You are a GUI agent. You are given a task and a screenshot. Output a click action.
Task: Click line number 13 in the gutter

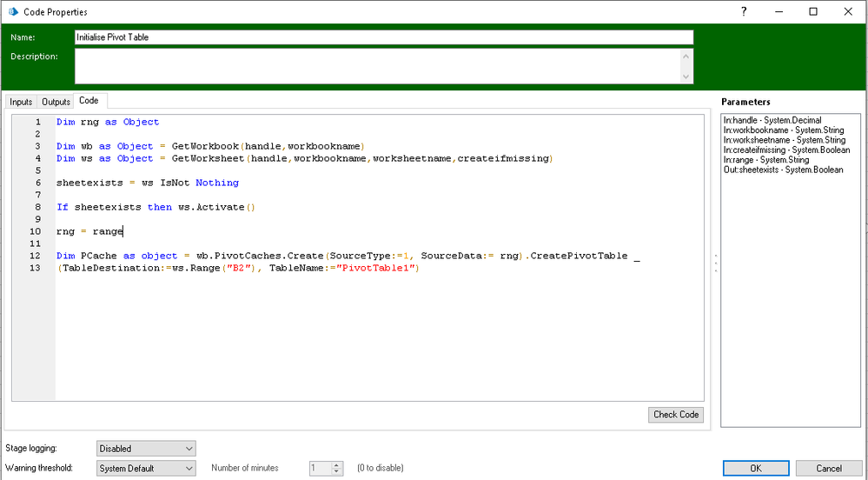click(x=35, y=269)
